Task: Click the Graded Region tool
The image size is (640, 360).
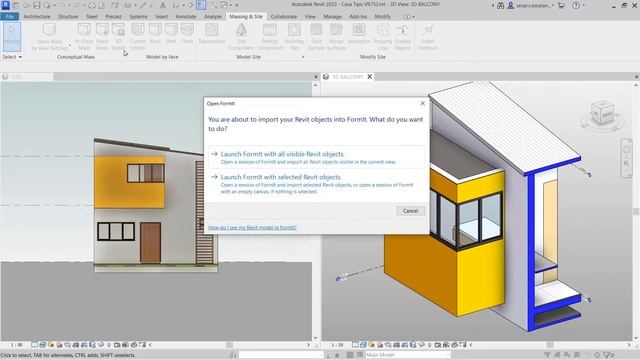Action: click(403, 37)
